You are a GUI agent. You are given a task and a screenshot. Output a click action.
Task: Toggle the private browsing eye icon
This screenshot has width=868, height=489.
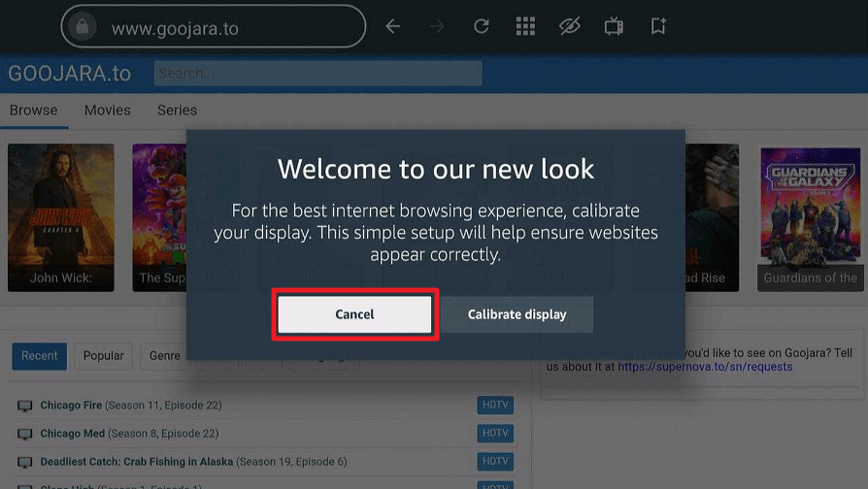point(570,26)
